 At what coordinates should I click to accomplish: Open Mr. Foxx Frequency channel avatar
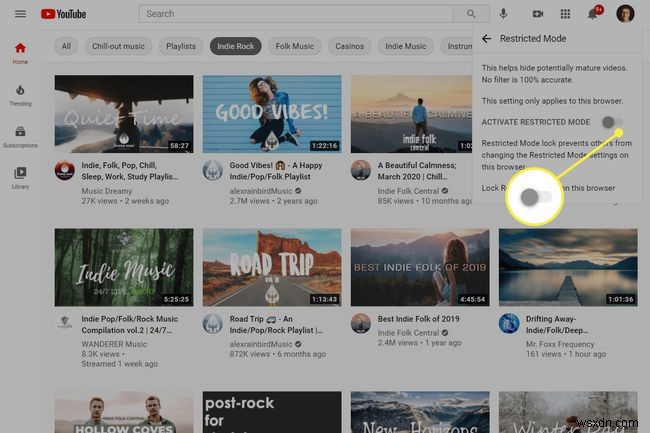(x=509, y=323)
